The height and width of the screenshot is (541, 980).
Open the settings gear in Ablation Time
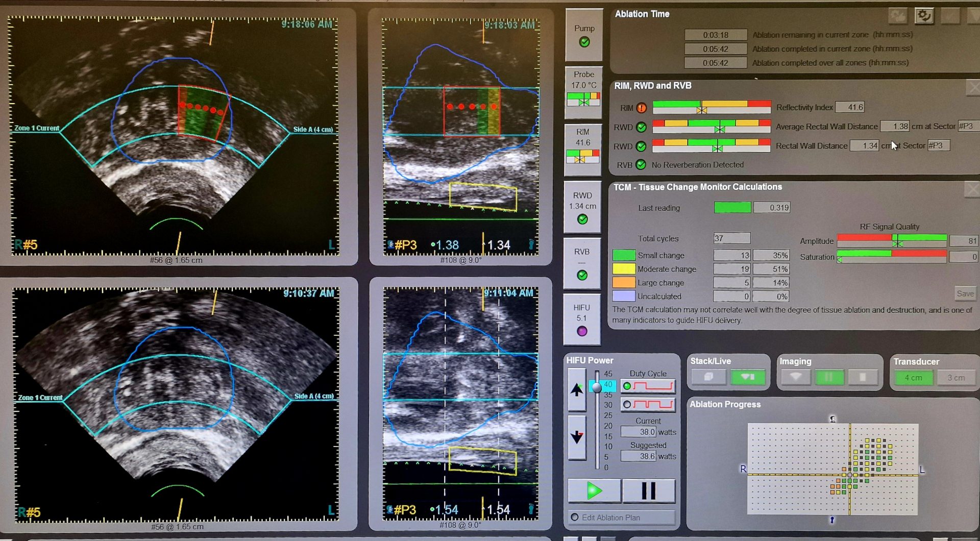coord(923,16)
